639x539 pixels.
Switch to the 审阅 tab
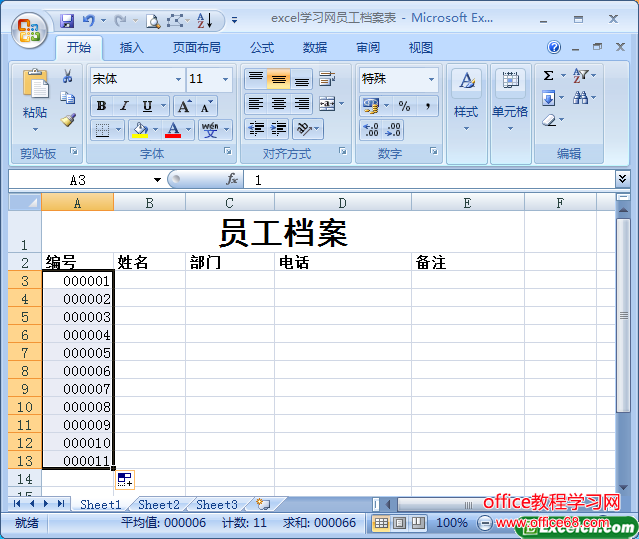[x=368, y=48]
